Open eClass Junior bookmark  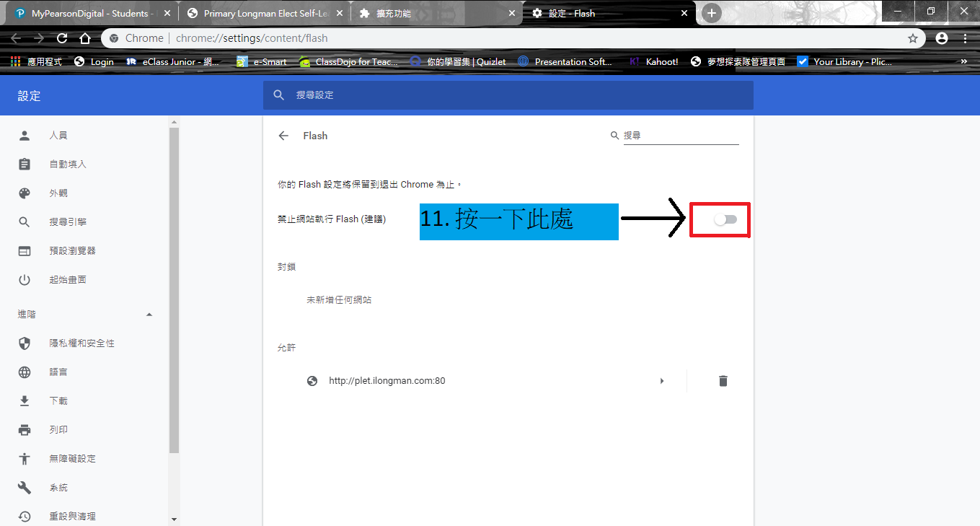[172, 62]
